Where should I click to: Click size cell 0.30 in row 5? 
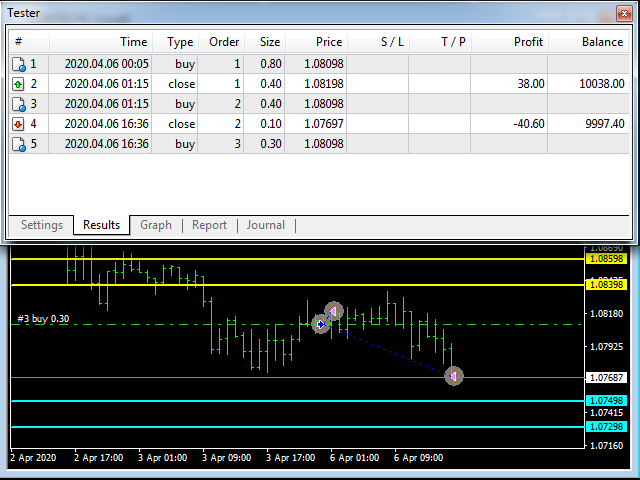click(x=271, y=144)
